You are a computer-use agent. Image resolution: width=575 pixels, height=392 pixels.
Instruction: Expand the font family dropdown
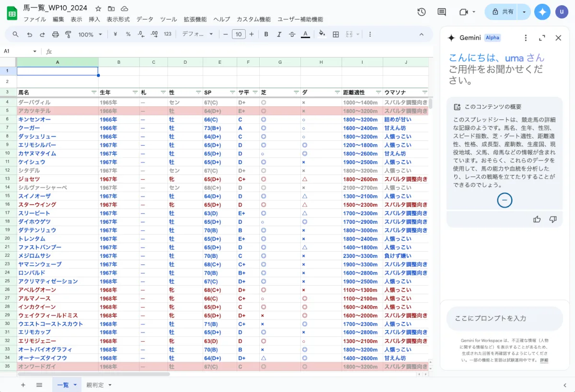click(197, 35)
